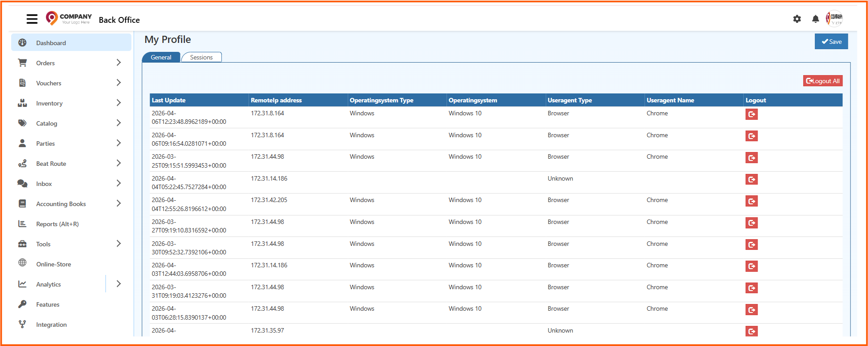868x346 pixels.
Task: Switch to the General tab
Action: pos(161,57)
